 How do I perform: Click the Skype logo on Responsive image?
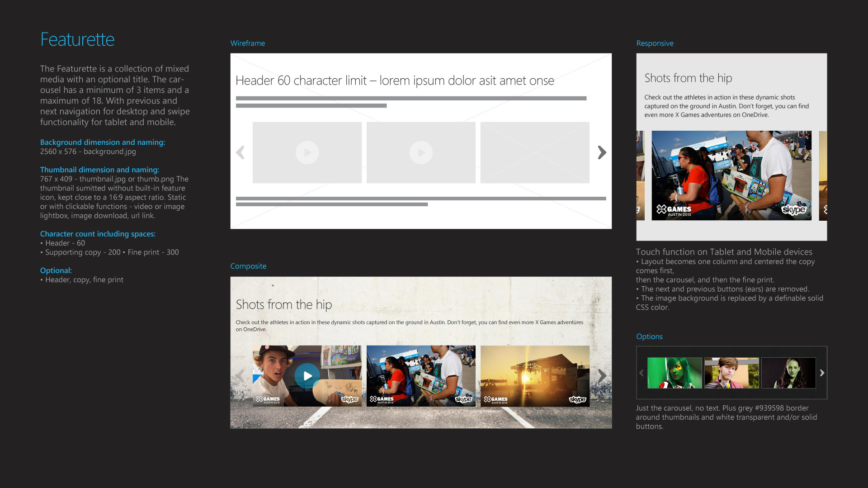(793, 210)
